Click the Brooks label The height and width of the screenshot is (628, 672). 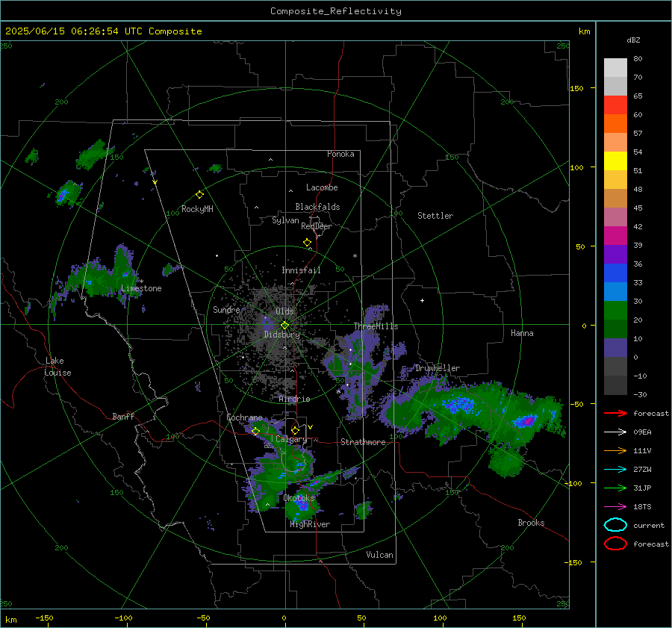click(x=531, y=523)
